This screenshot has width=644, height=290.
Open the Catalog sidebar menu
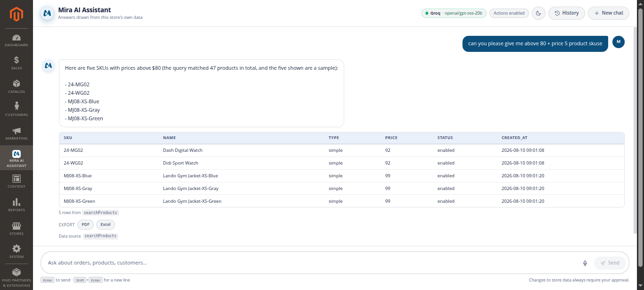(17, 87)
